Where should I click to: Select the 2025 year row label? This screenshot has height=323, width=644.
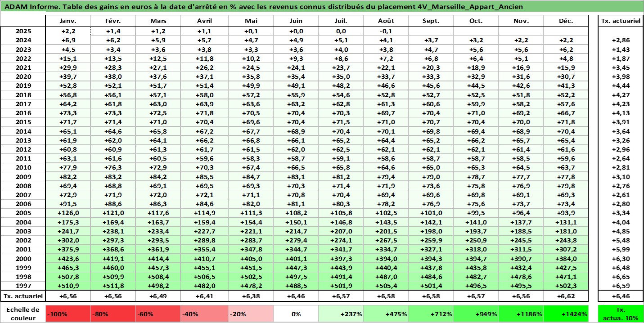[23, 31]
